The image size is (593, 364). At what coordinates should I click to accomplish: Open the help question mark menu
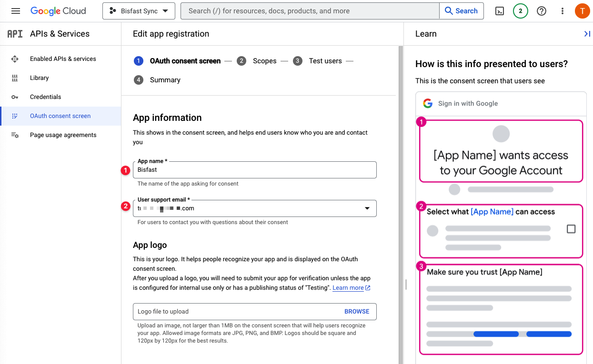pos(542,11)
